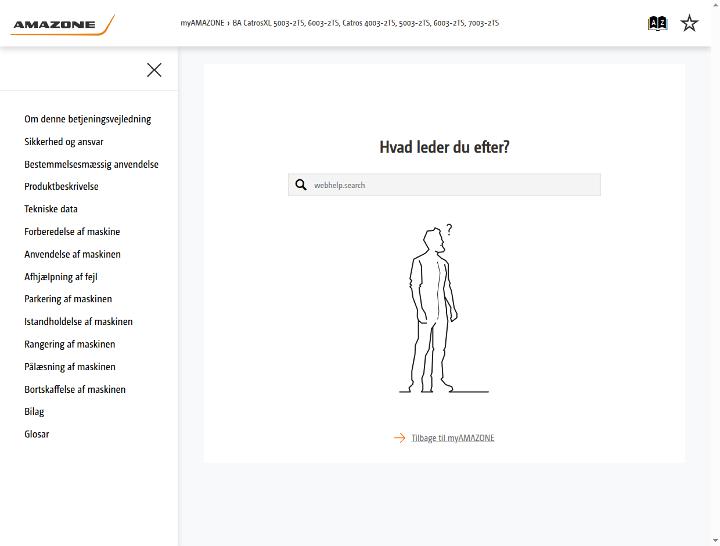Image resolution: width=720 pixels, height=546 pixels.
Task: Click the thinking man illustration
Action: (x=444, y=309)
